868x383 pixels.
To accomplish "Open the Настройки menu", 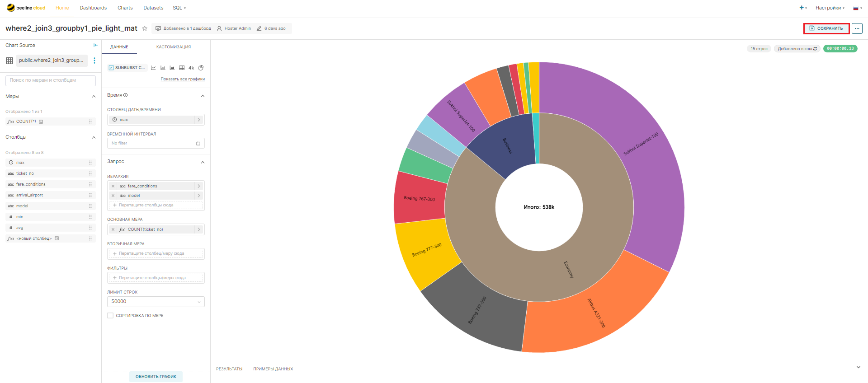I will coord(830,8).
